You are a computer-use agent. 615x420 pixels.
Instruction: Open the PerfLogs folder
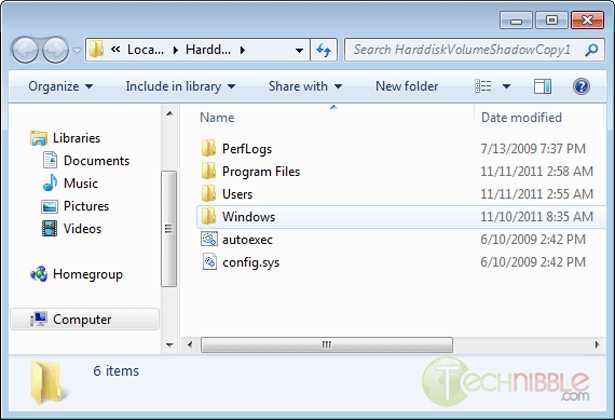click(x=246, y=148)
